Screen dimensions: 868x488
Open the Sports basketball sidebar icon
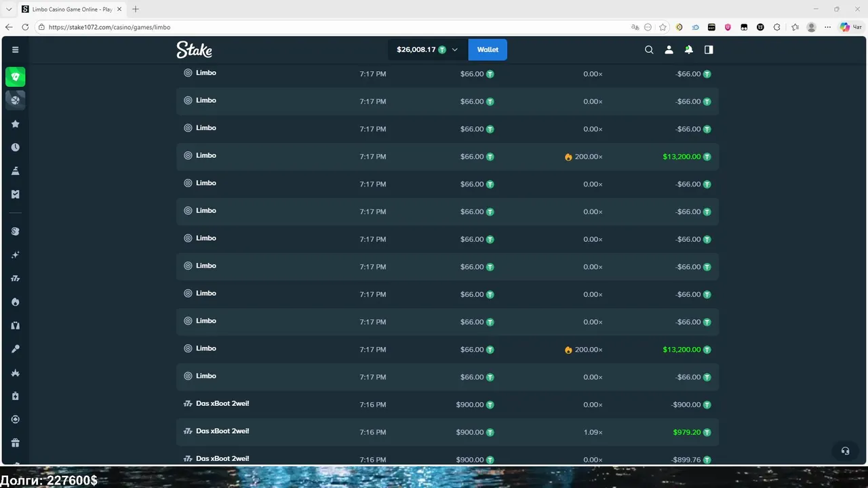(x=16, y=100)
